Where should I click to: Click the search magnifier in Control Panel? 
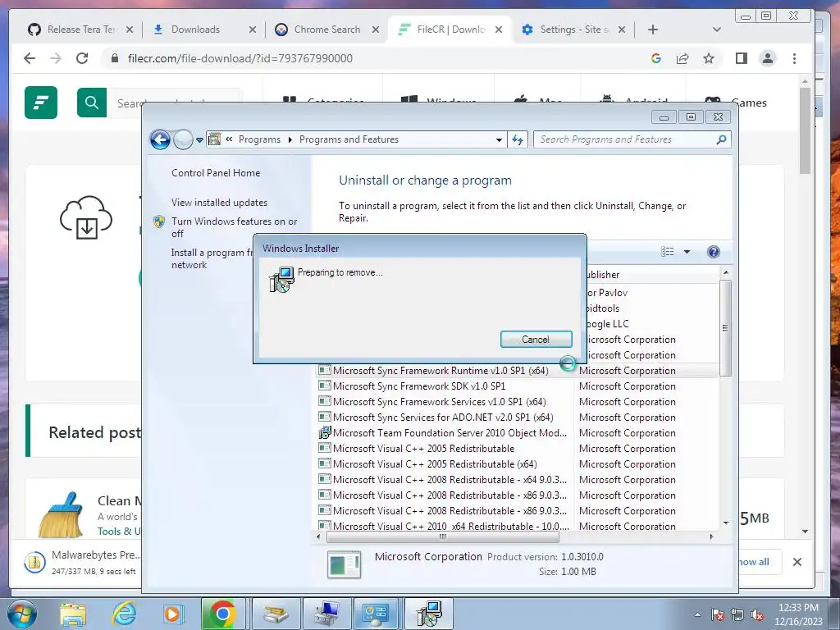pyautogui.click(x=722, y=139)
